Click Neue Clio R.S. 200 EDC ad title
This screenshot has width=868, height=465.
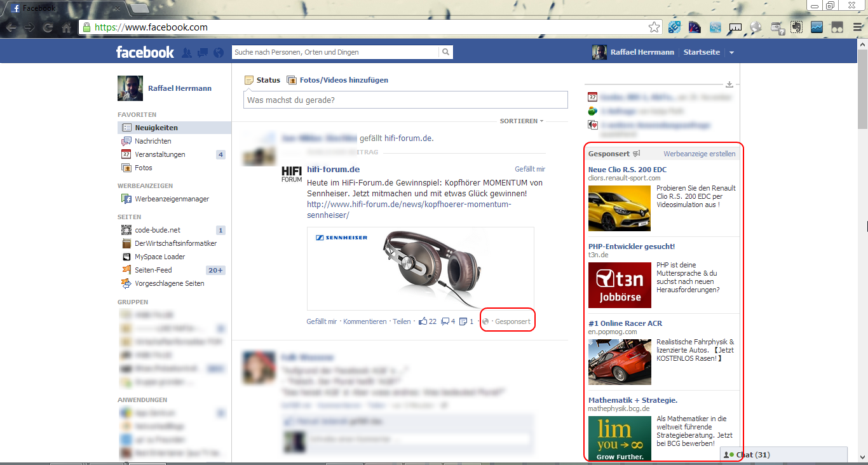click(x=627, y=170)
